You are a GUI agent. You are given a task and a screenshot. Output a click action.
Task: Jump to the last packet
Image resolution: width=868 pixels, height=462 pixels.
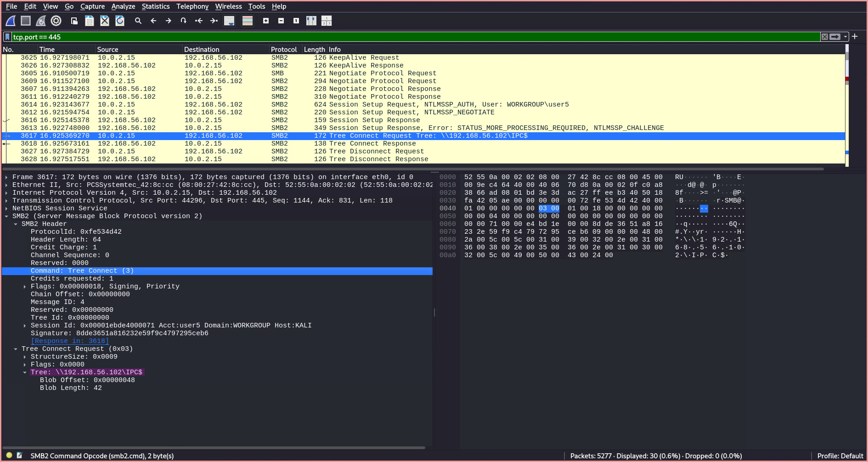(x=214, y=21)
